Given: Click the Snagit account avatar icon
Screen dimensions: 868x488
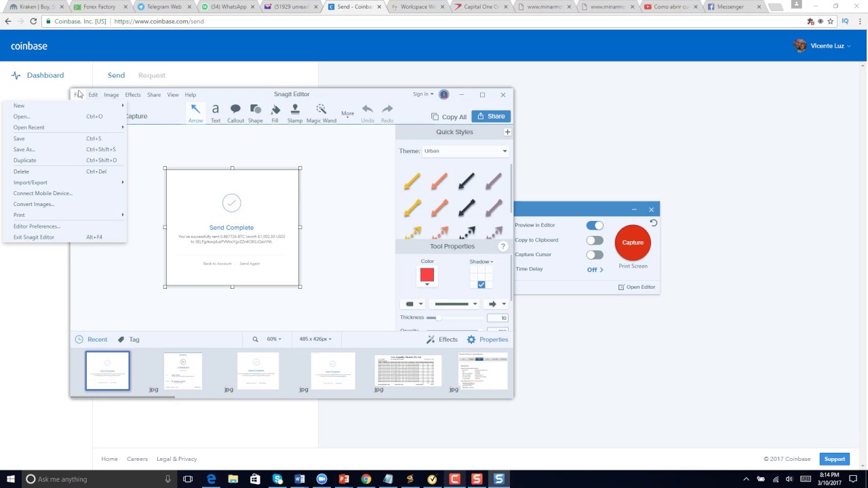Looking at the screenshot, I should pos(443,94).
